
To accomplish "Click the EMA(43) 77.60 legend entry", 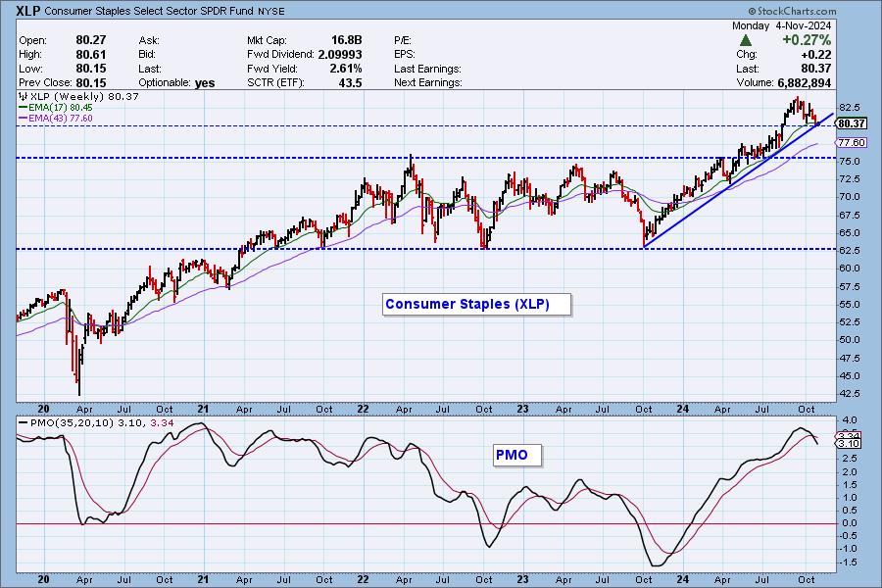I will (x=56, y=118).
